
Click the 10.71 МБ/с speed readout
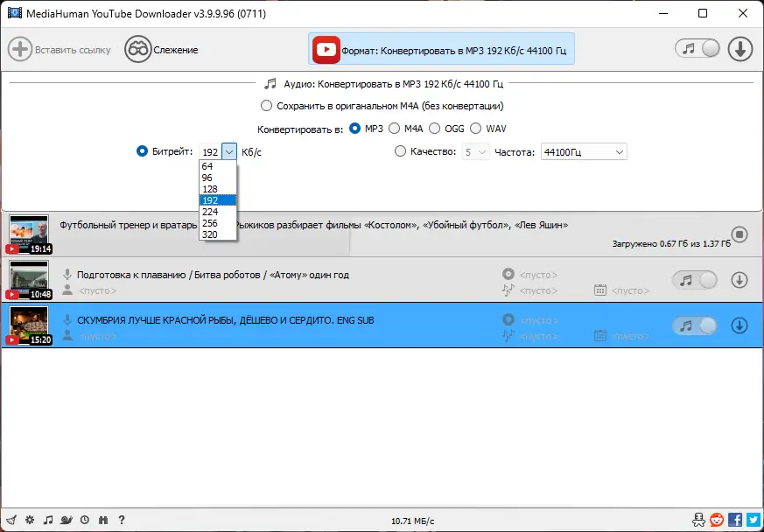pos(413,521)
